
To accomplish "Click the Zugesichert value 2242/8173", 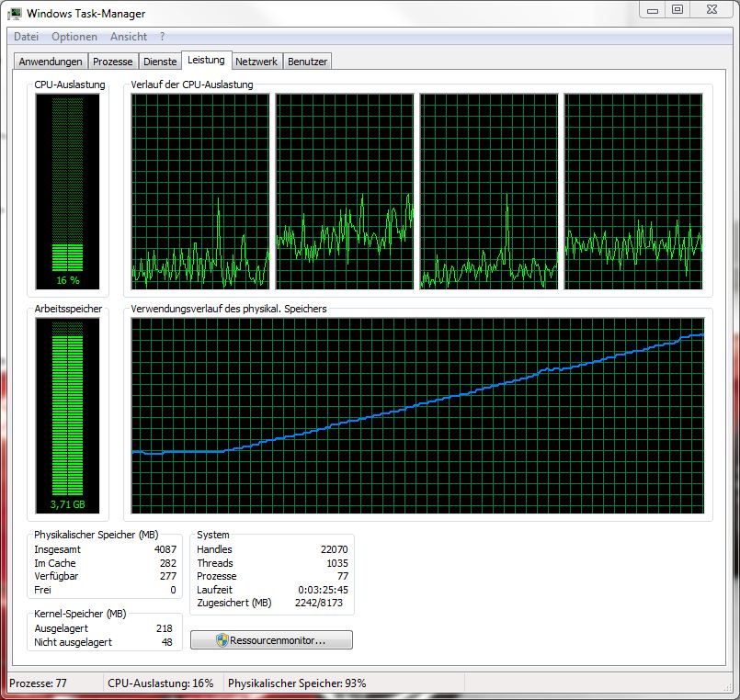I will pos(319,603).
